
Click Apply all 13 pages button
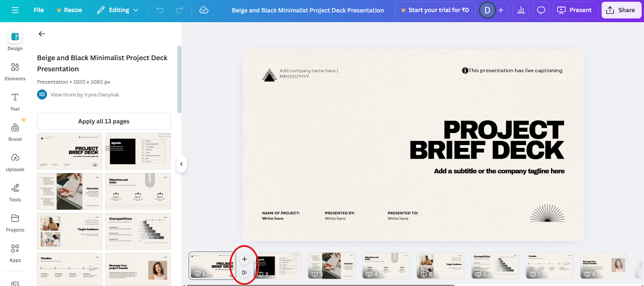[104, 121]
